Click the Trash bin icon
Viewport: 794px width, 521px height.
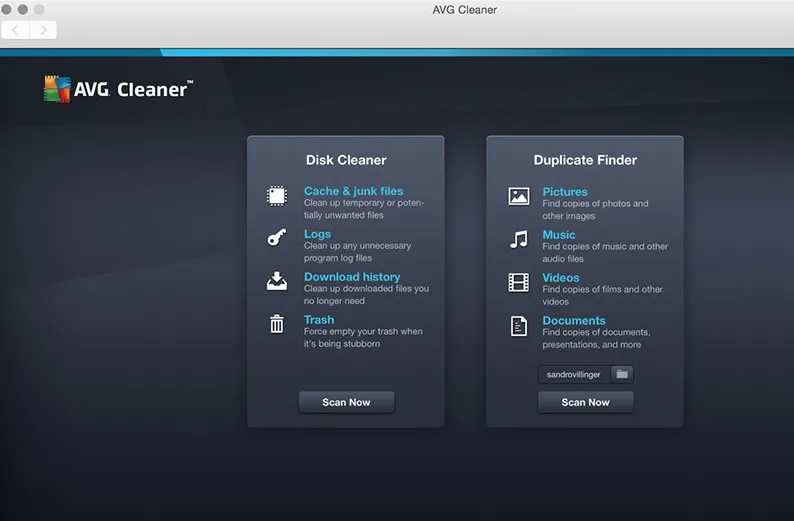pos(277,324)
